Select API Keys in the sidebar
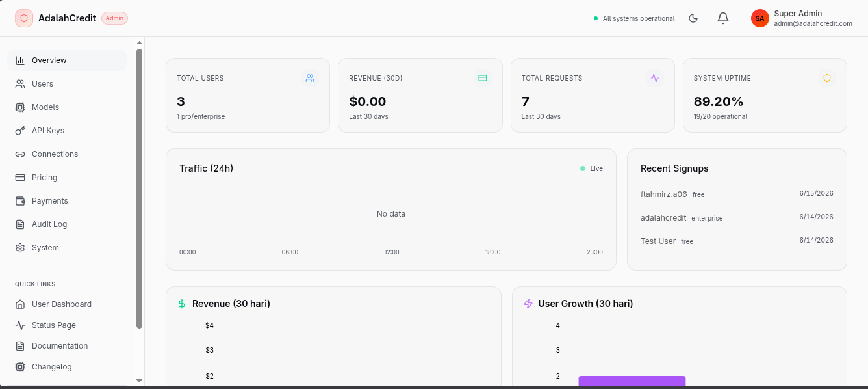Viewport: 868px width, 389px height. pos(67,131)
